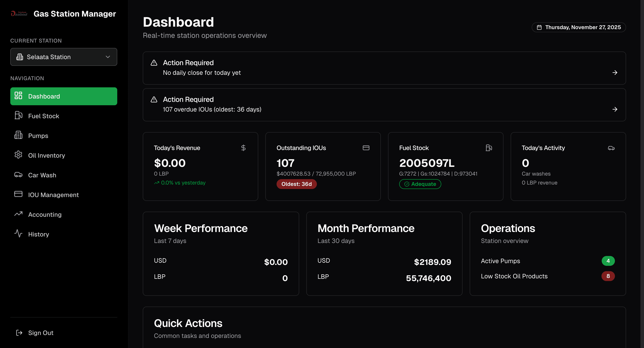Open the History section
644x348 pixels.
click(x=38, y=234)
